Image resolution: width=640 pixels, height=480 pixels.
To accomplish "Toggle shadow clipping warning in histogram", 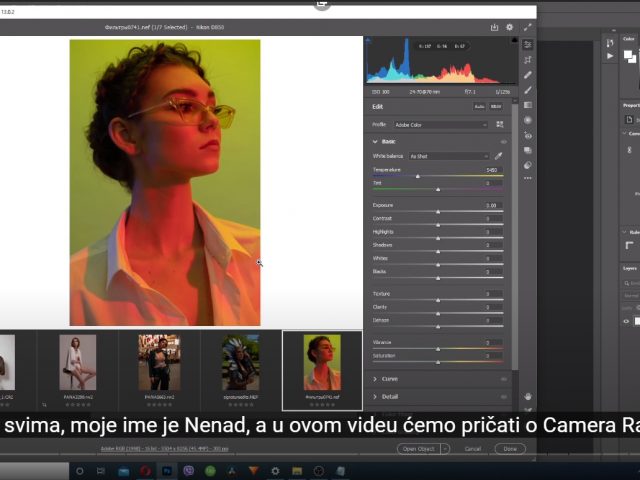I will [368, 40].
